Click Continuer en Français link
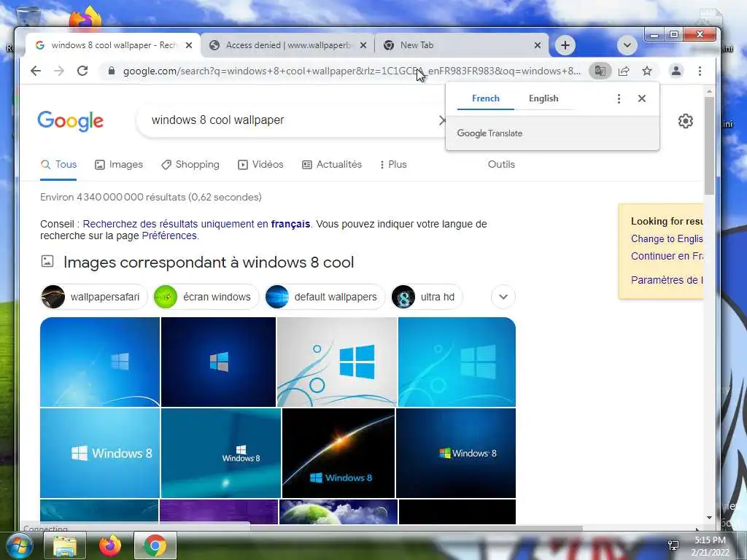Viewport: 747px width, 560px height. [667, 256]
